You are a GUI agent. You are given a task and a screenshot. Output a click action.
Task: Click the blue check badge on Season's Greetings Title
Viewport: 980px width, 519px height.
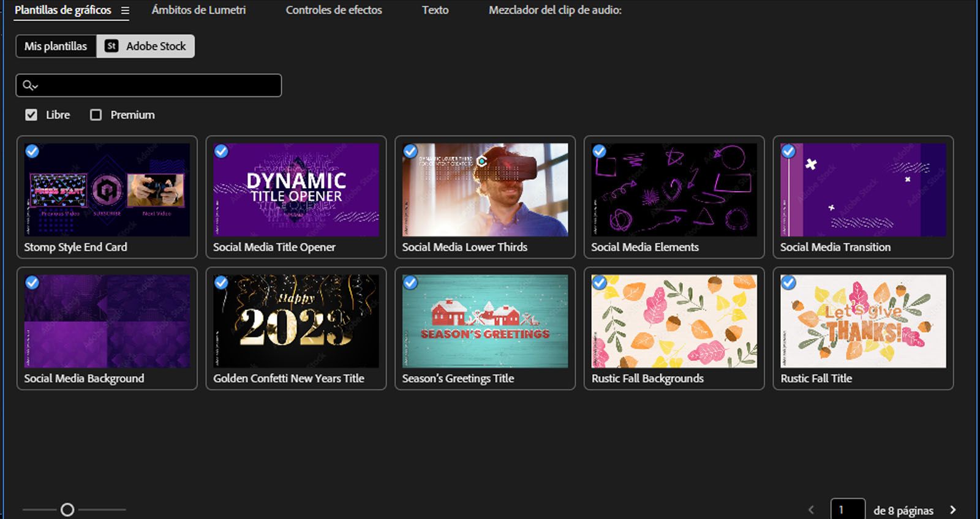point(410,282)
